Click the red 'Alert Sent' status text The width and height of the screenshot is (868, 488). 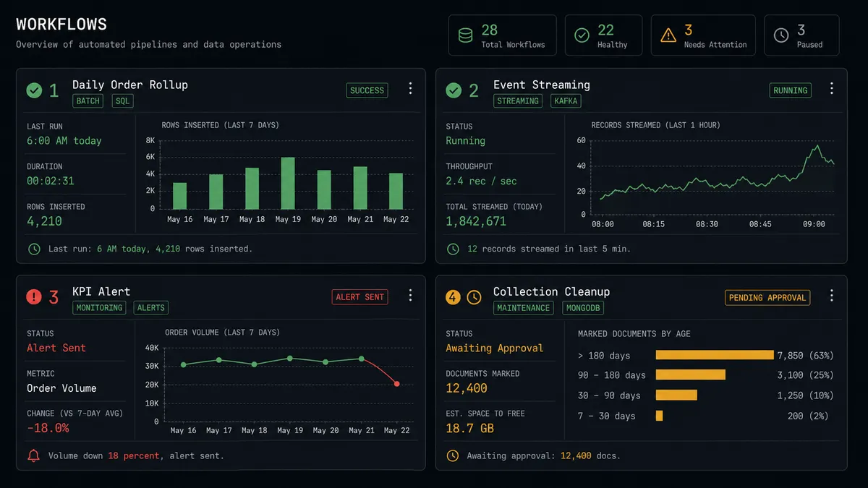pyautogui.click(x=56, y=348)
